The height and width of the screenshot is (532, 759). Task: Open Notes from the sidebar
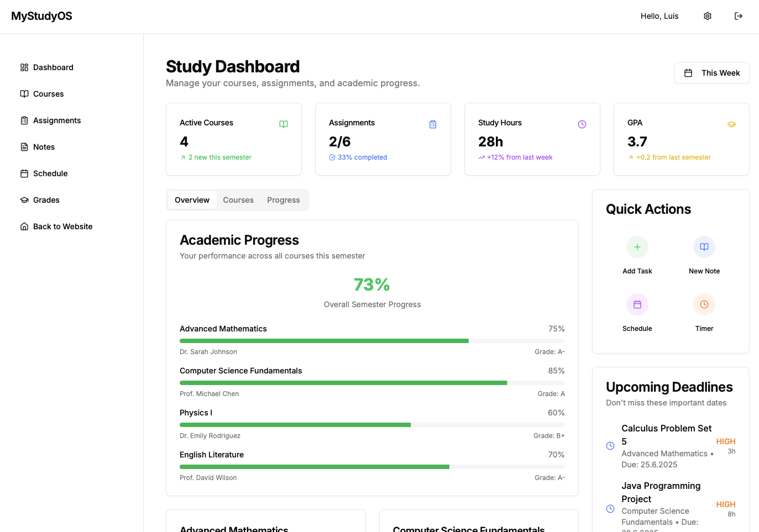pos(44,147)
